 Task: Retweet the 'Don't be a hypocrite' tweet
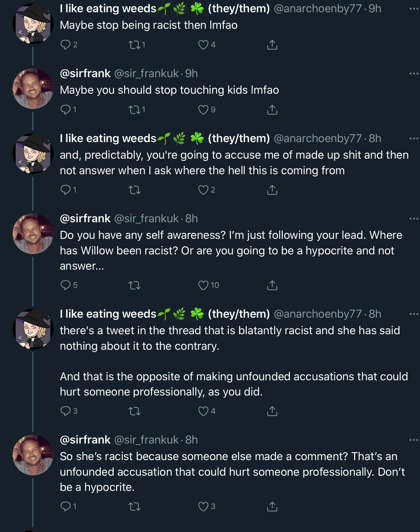point(134,506)
